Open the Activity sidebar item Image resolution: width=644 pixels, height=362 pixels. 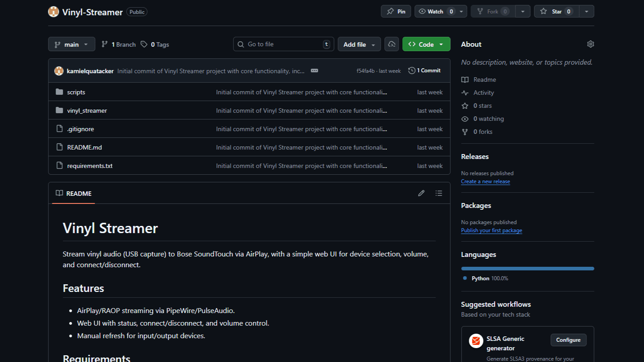pos(483,93)
